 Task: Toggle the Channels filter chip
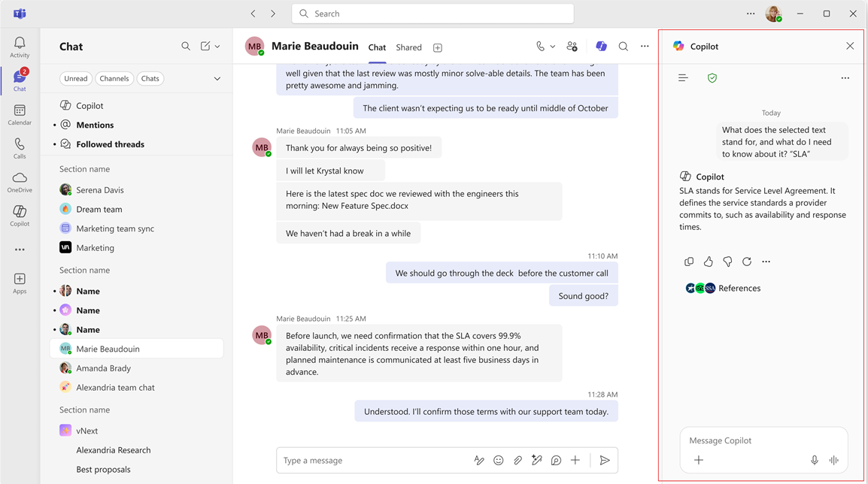114,79
